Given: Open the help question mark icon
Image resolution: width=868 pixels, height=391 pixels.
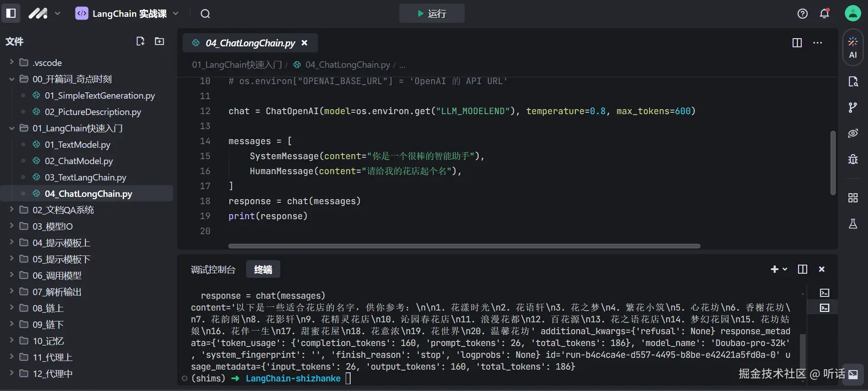Looking at the screenshot, I should point(803,14).
